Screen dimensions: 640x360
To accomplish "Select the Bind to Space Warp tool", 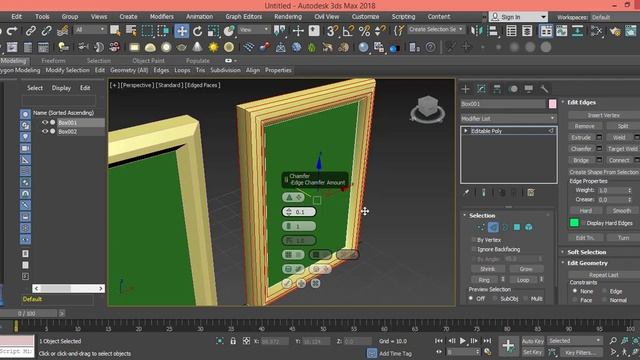I will [x=62, y=31].
